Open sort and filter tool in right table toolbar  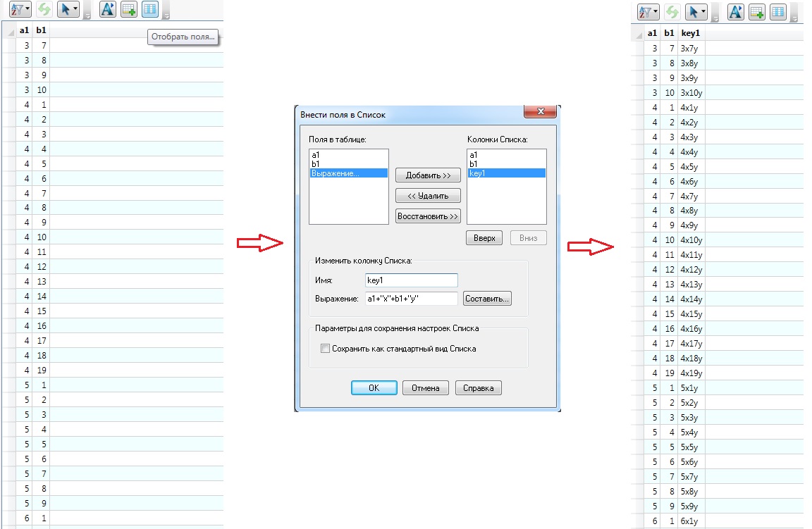(x=648, y=12)
